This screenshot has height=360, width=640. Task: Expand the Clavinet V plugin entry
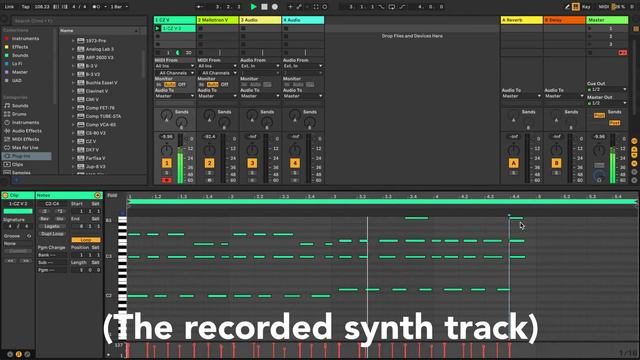[73, 91]
